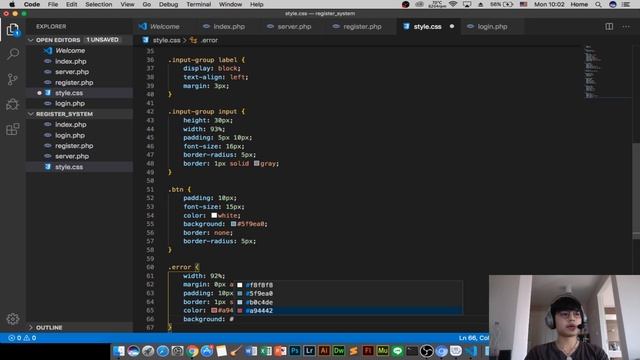Open the Manage settings gear
Image resolution: width=640 pixels, height=360 pixels.
(13, 319)
